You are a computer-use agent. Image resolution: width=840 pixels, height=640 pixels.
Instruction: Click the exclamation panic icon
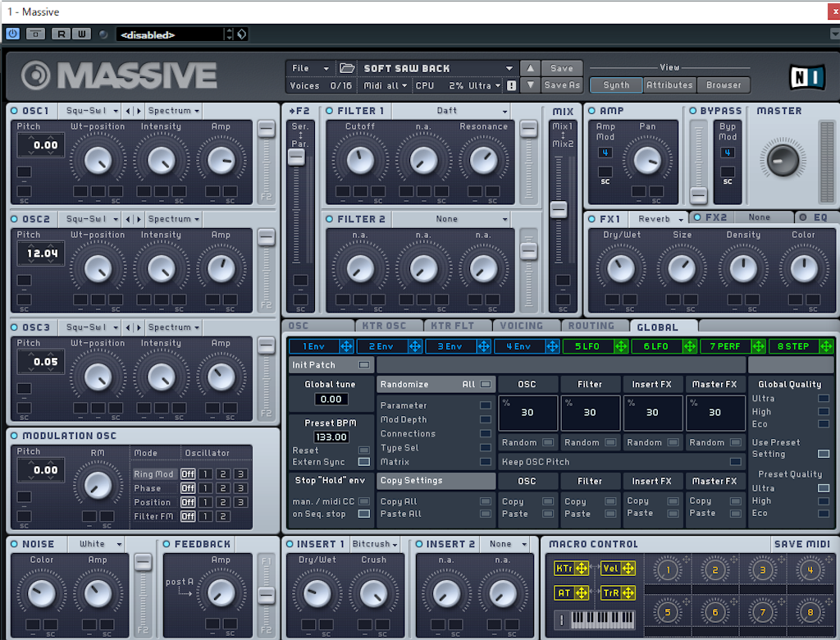pos(512,85)
